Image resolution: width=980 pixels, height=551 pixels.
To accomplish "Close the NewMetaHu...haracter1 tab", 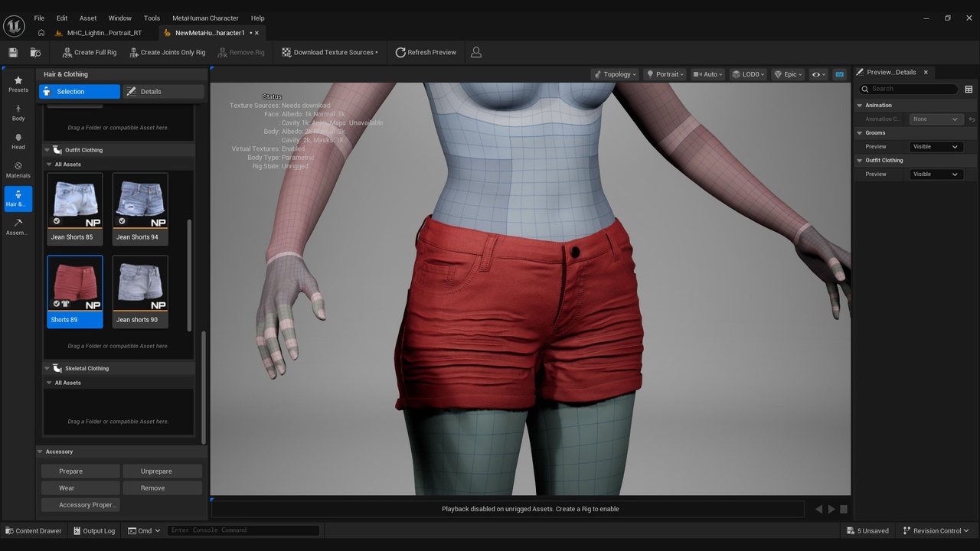I will pos(256,33).
